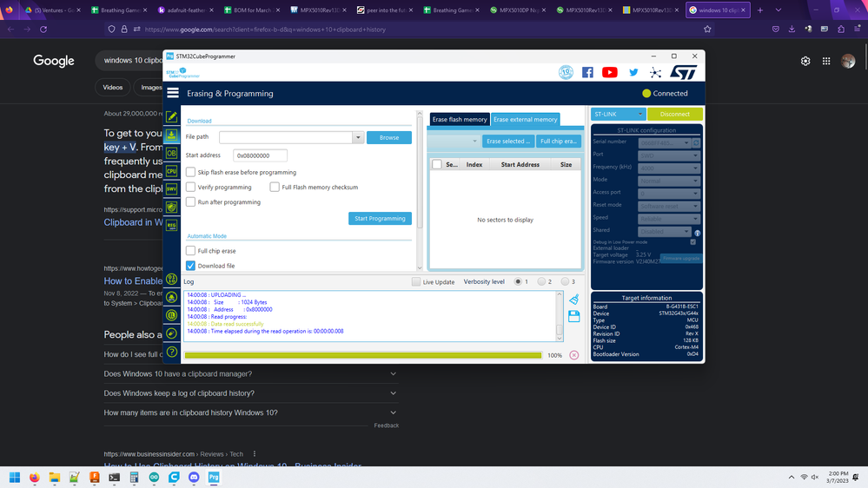Click the info icon beside Shared setting
Screen dimensions: 868x488
[698, 233]
